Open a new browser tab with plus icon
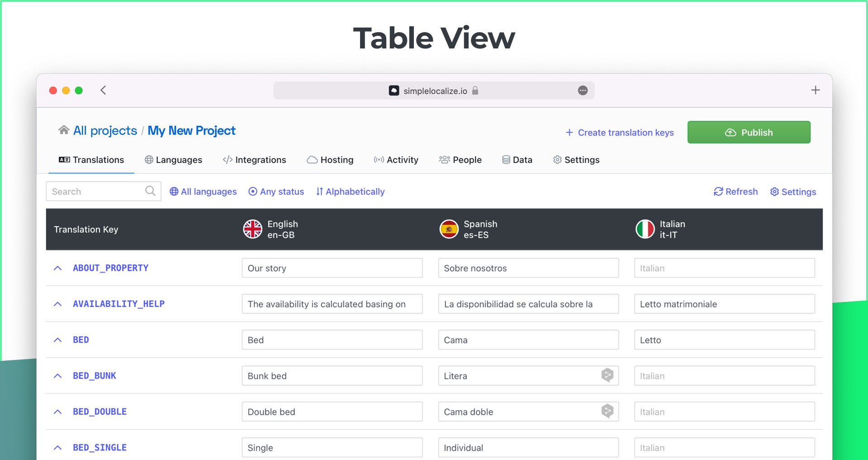The width and height of the screenshot is (868, 460). (x=815, y=90)
